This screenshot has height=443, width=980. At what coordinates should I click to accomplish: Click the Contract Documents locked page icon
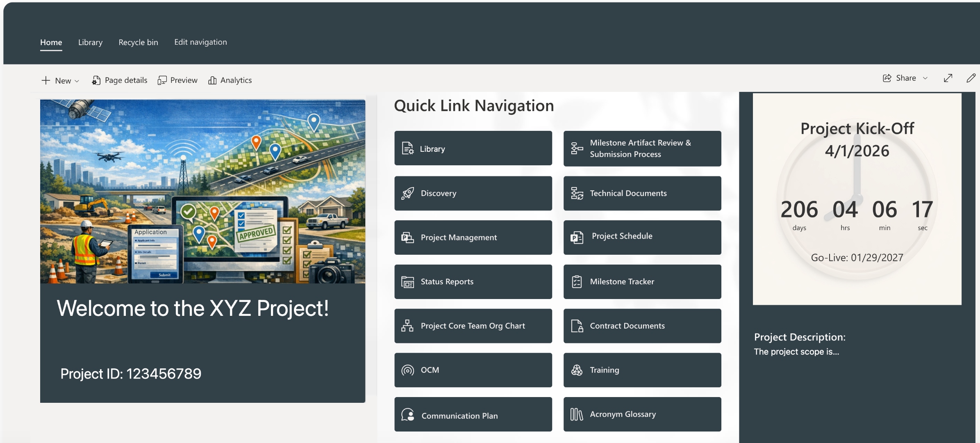(x=577, y=326)
